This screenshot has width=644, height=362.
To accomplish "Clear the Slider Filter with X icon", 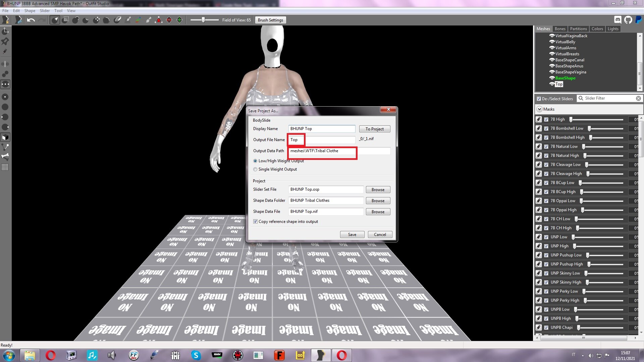I will pos(638,99).
